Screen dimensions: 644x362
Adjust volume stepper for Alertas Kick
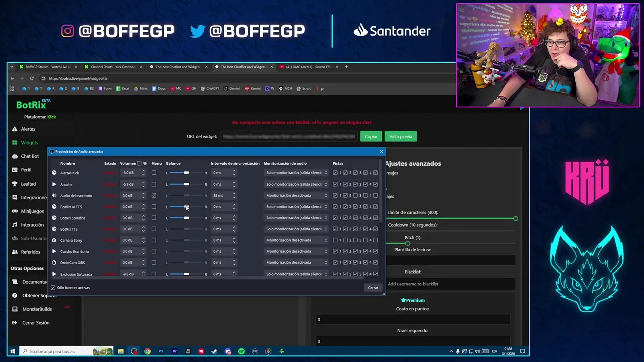pos(143,173)
